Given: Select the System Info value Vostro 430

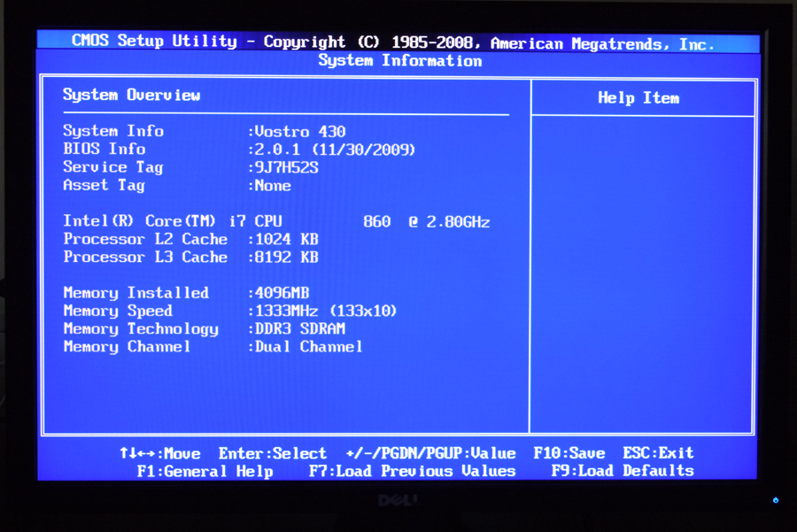Looking at the screenshot, I should [300, 132].
